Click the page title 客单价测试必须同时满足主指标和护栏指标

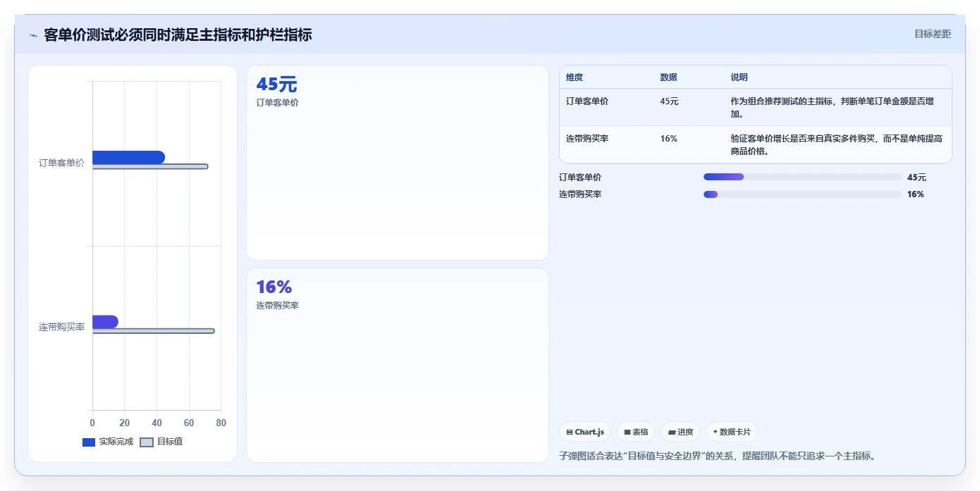click(178, 35)
